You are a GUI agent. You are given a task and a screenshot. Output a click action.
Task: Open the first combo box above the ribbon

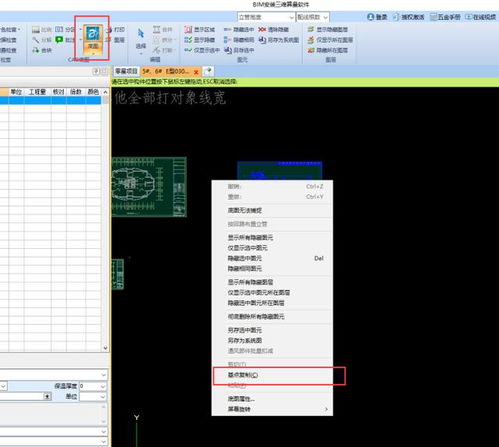point(266,17)
